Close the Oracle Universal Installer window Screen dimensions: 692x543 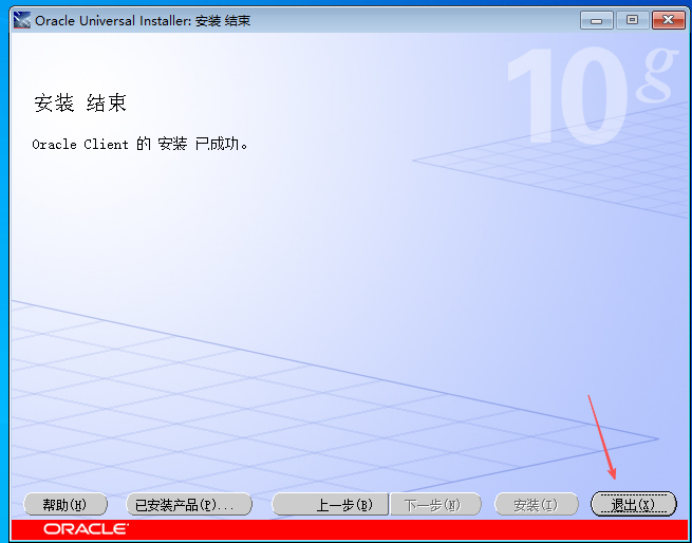pyautogui.click(x=668, y=20)
